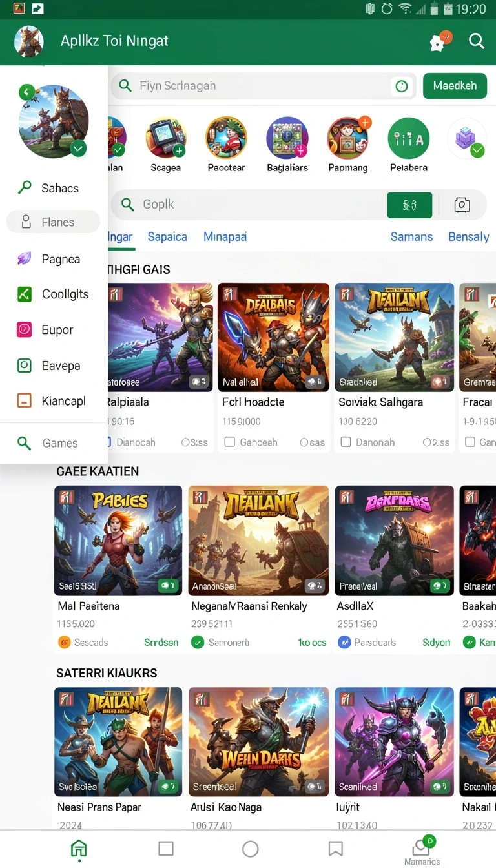Image resolution: width=496 pixels, height=868 pixels.
Task: Focus the Goplk search field
Action: click(249, 205)
